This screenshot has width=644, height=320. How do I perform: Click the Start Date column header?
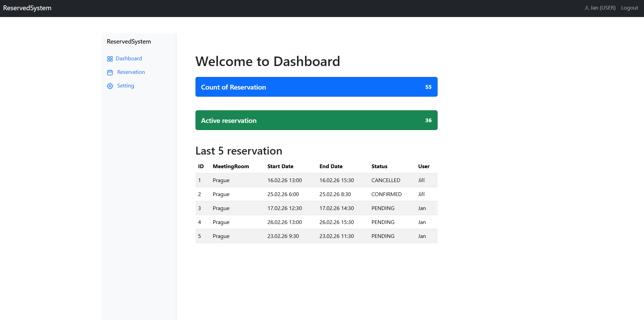tap(280, 166)
